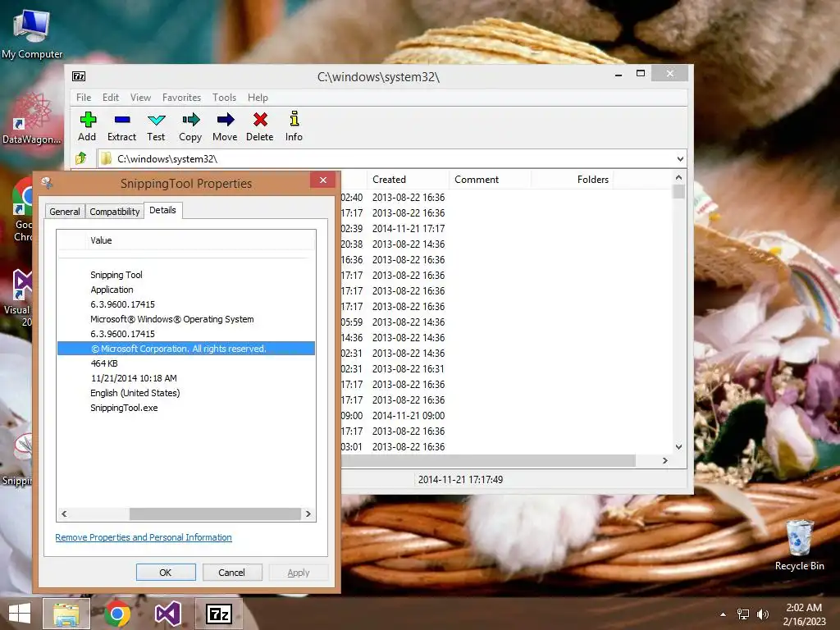Switch to the Compatibility tab
Screen dimensions: 840x630
tap(115, 212)
